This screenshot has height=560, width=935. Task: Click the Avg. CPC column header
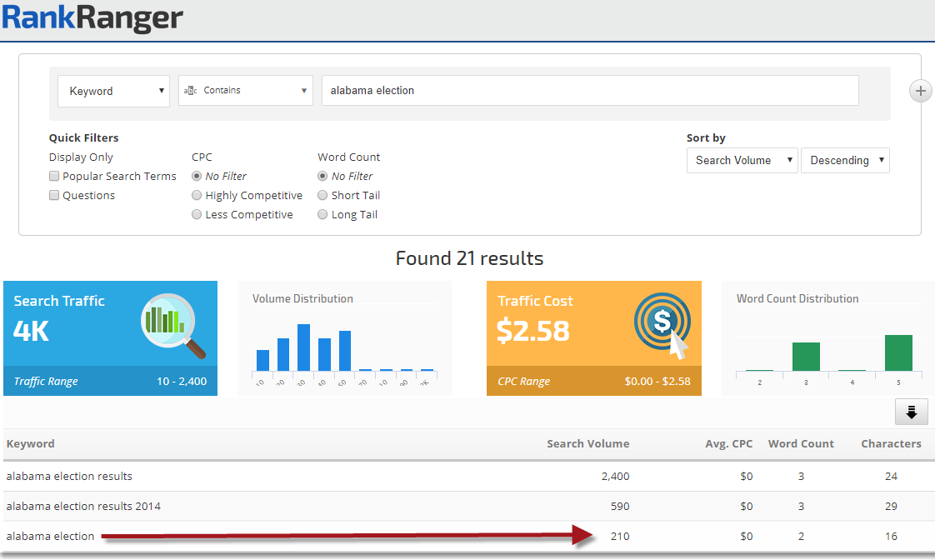coord(728,444)
